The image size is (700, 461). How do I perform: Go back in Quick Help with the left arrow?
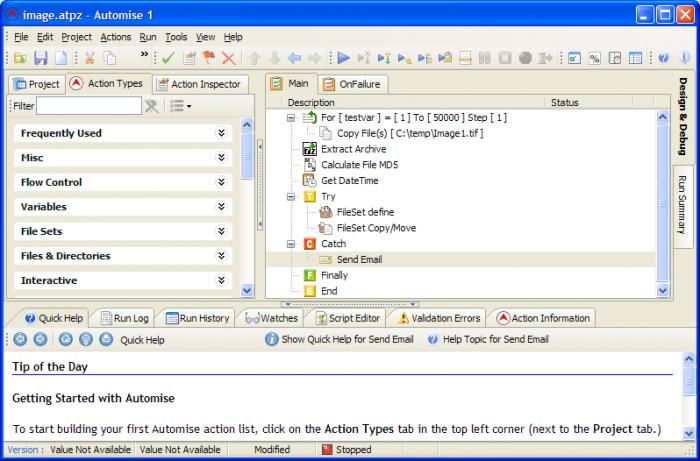(x=20, y=340)
